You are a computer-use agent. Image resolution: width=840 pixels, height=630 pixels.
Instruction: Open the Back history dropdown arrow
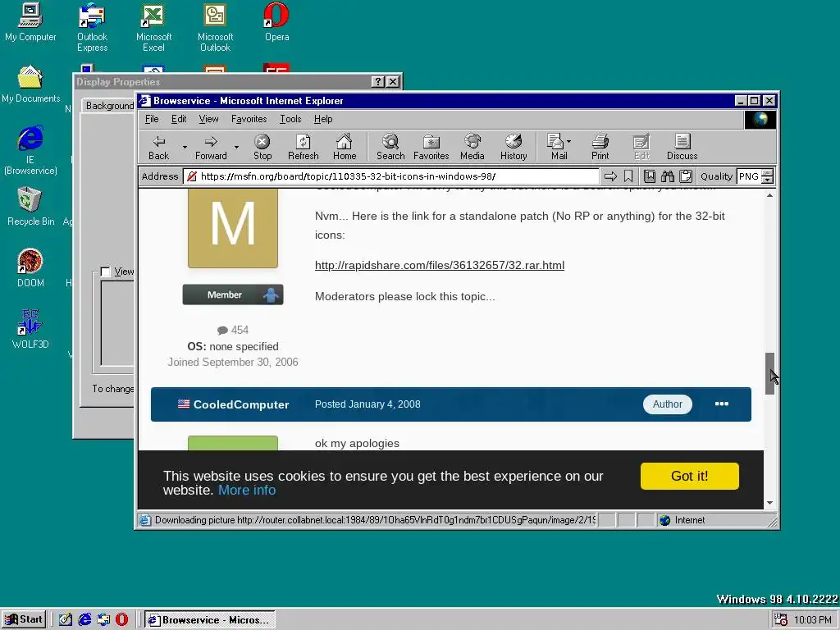coord(185,147)
